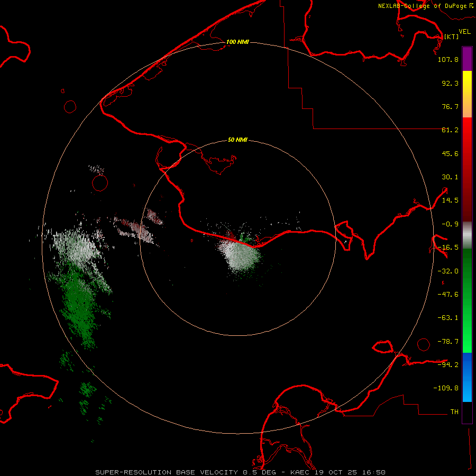
Task: Click the VEL legend title
Action: 465,31
